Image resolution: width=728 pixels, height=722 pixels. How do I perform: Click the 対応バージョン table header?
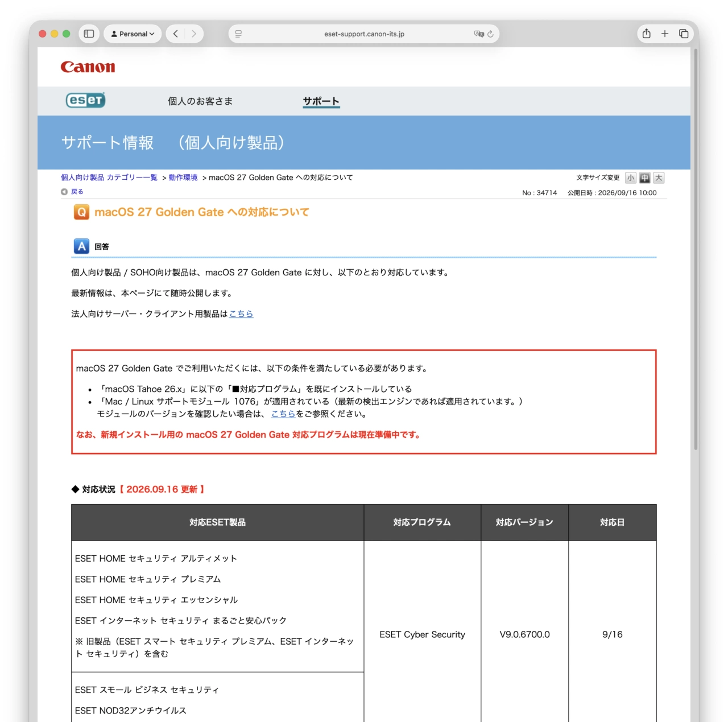524,522
